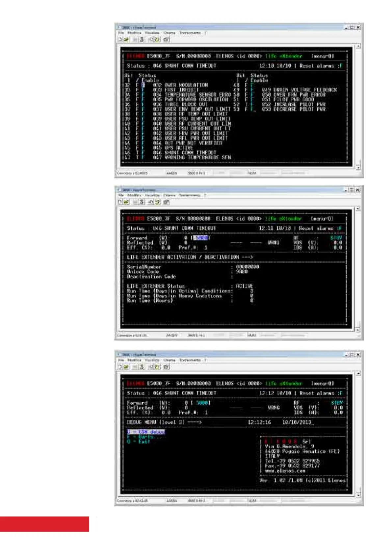Image resolution: width=392 pixels, height=554 pixels.
Task: Click New connection icon in Debug Menu window
Action: [120, 367]
